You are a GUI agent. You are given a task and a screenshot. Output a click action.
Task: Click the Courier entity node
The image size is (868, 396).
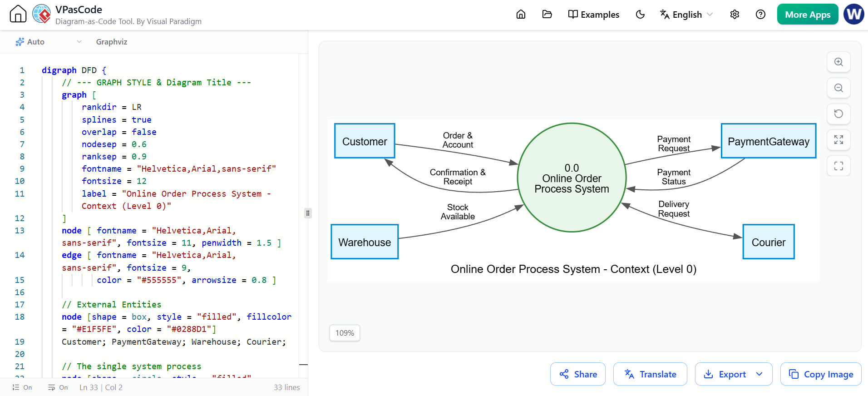point(769,242)
